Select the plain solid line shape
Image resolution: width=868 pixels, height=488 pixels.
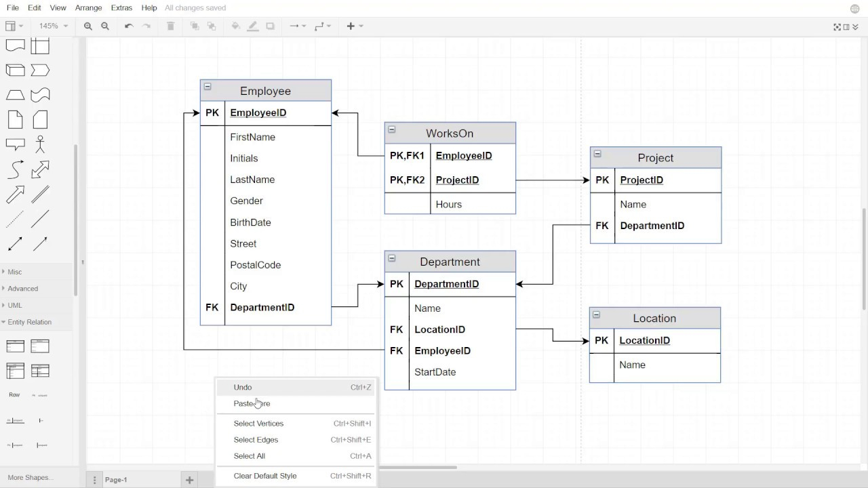pyautogui.click(x=40, y=219)
